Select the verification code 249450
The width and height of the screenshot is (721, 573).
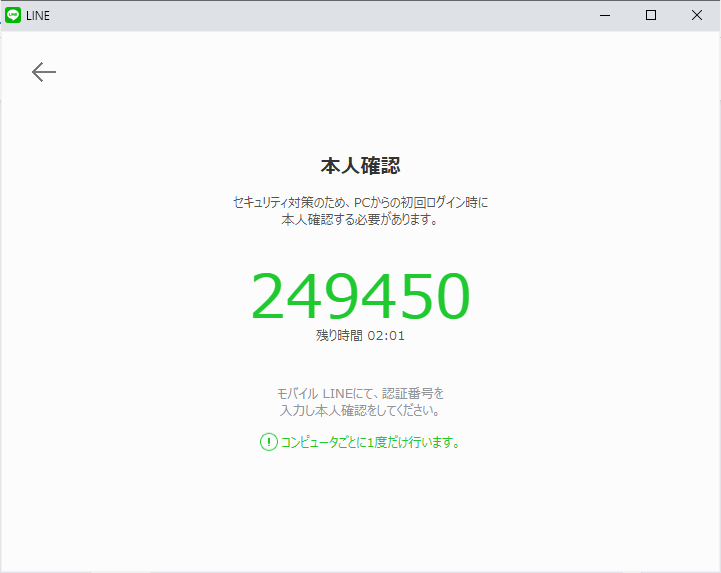point(360,296)
